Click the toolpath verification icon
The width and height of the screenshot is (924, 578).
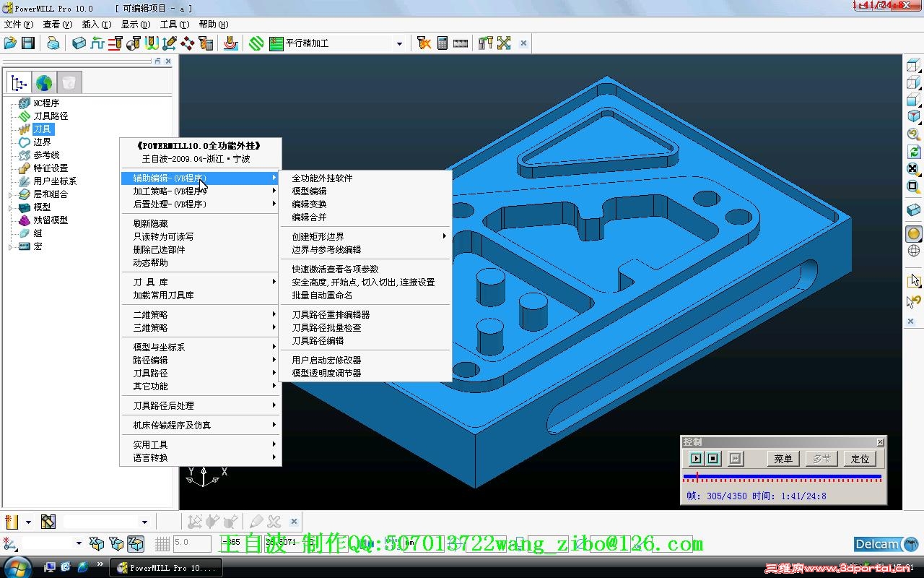[424, 43]
